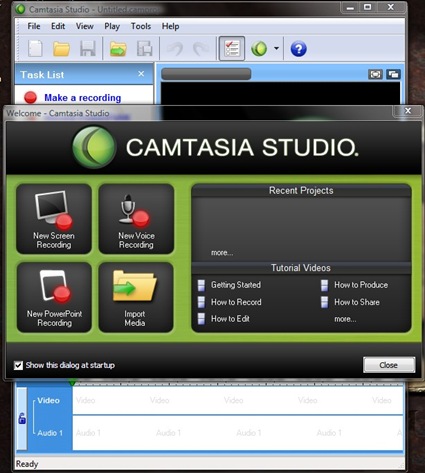The height and width of the screenshot is (473, 425).
Task: Open the How to Share tutorial
Action: (357, 302)
